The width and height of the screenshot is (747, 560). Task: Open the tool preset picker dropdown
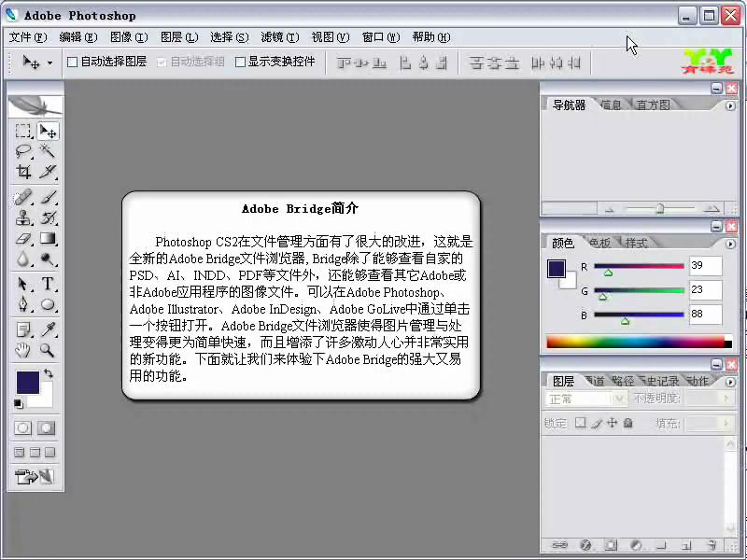click(x=49, y=63)
